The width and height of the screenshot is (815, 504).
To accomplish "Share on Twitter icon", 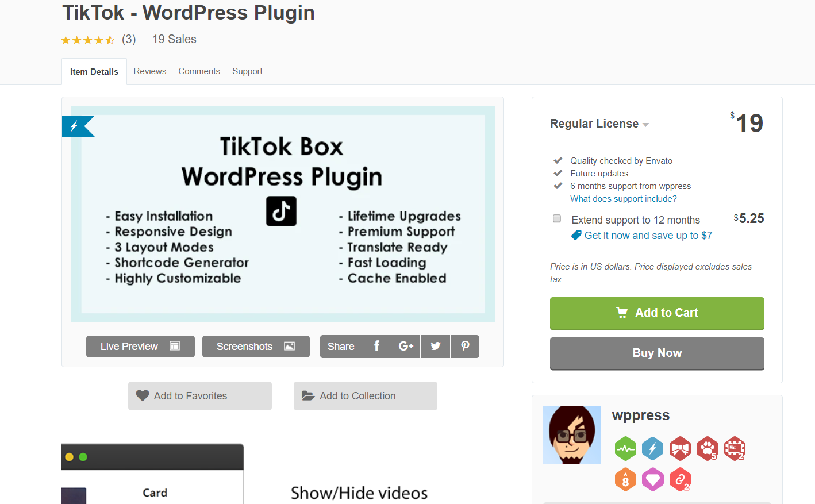I will pos(436,347).
